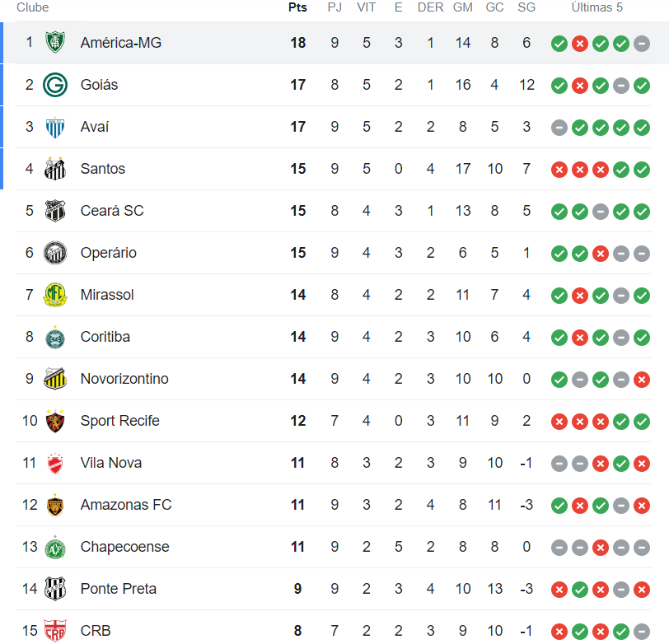Screen dimensions: 669x644
Task: Click the Chapecoense green crest
Action: tap(55, 547)
